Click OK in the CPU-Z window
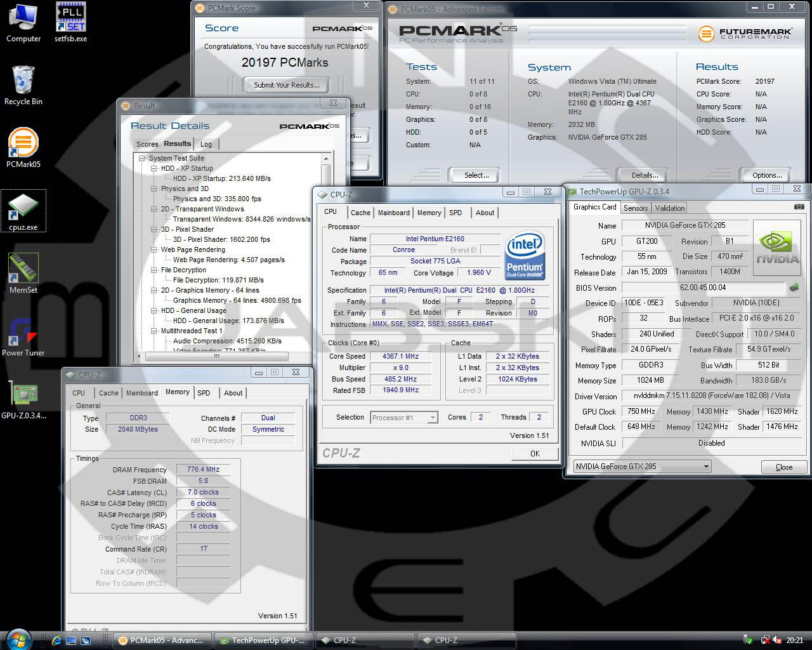The image size is (812, 650). (535, 453)
